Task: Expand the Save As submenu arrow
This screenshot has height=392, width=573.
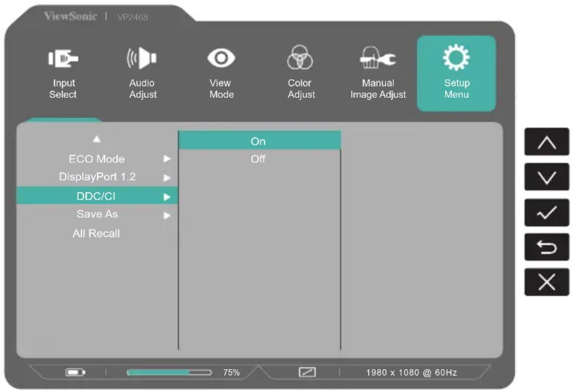Action: 167,216
